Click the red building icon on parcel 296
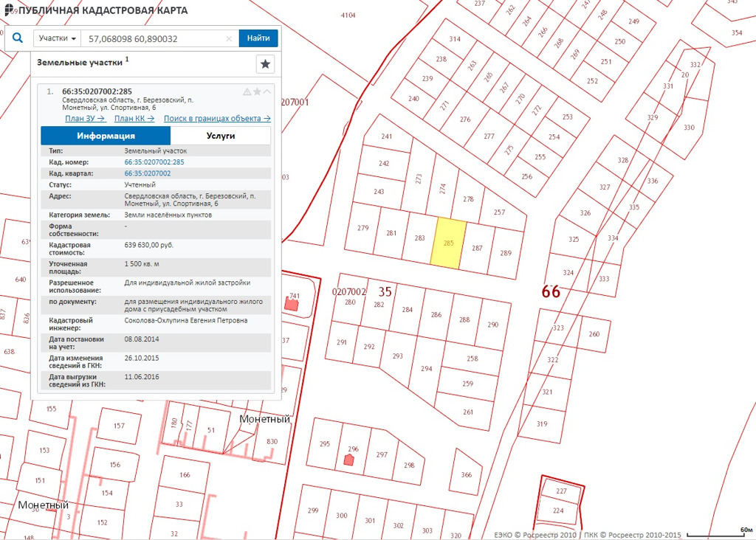The image size is (756, 540). pyautogui.click(x=349, y=460)
